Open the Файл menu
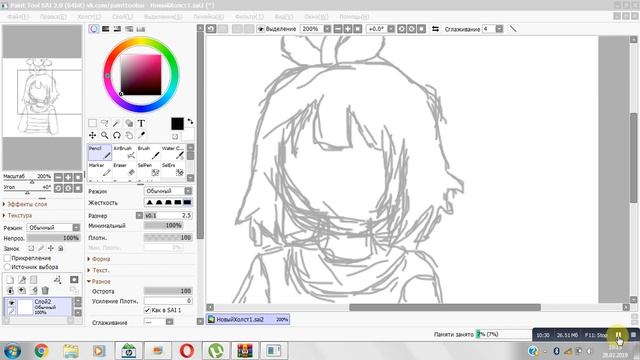 click(x=18, y=17)
